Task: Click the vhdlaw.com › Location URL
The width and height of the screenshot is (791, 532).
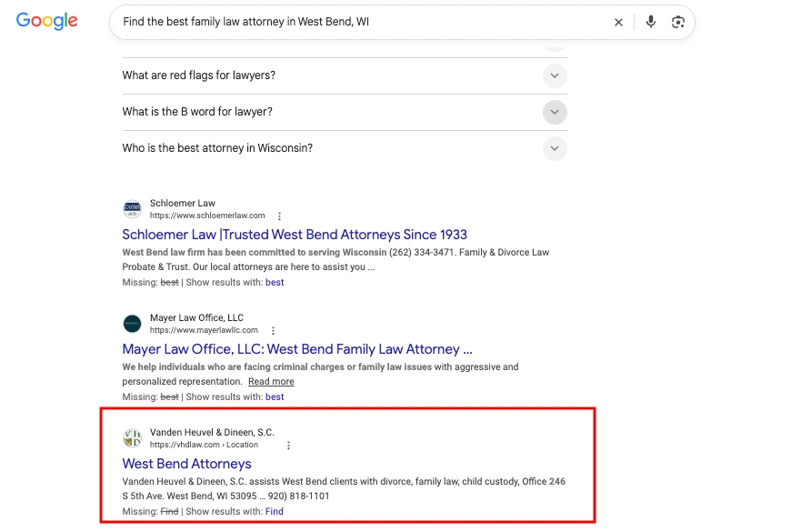Action: pyautogui.click(x=204, y=445)
